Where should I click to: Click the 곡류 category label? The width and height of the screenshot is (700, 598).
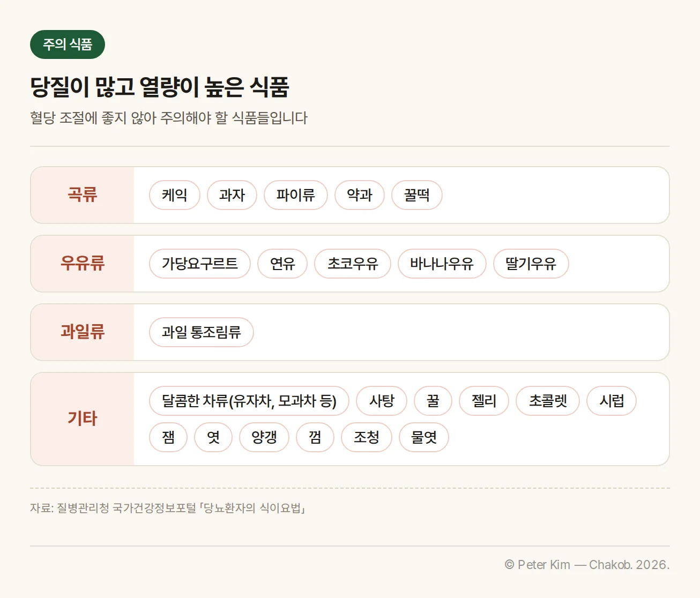tap(82, 195)
